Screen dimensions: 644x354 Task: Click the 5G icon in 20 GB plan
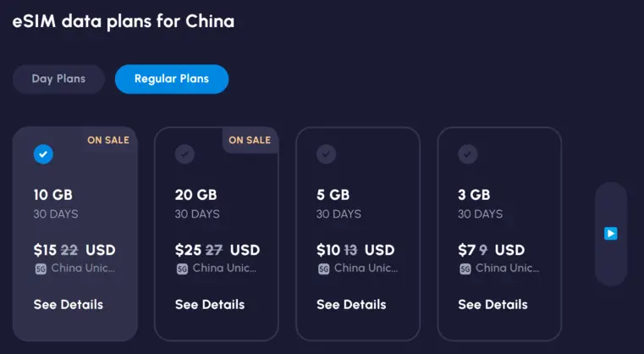181,268
